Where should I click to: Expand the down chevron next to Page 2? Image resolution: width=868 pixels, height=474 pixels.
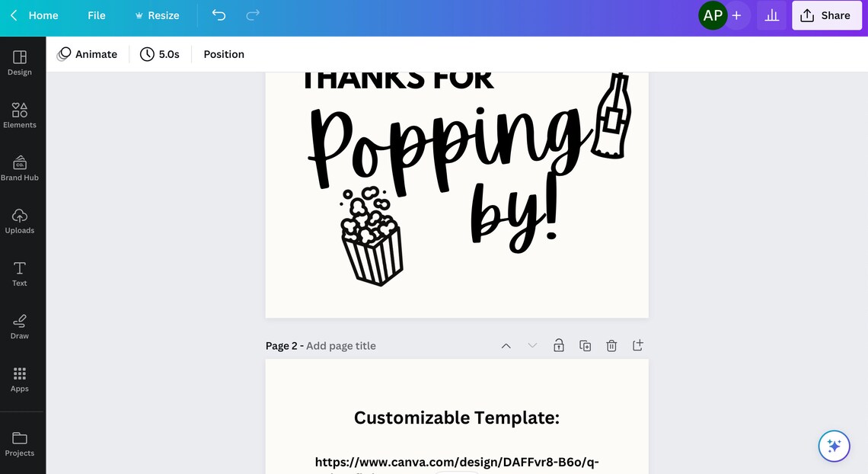click(x=531, y=345)
